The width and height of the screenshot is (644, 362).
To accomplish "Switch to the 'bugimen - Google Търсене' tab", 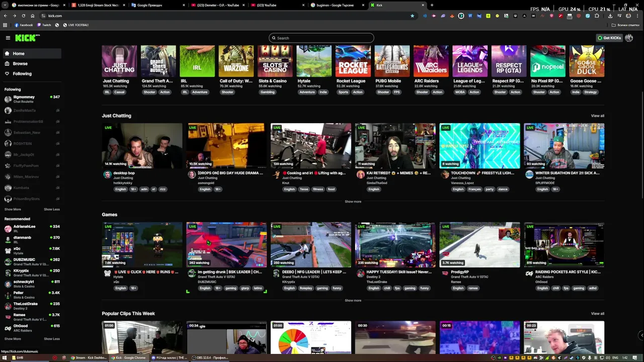I will pos(338,5).
